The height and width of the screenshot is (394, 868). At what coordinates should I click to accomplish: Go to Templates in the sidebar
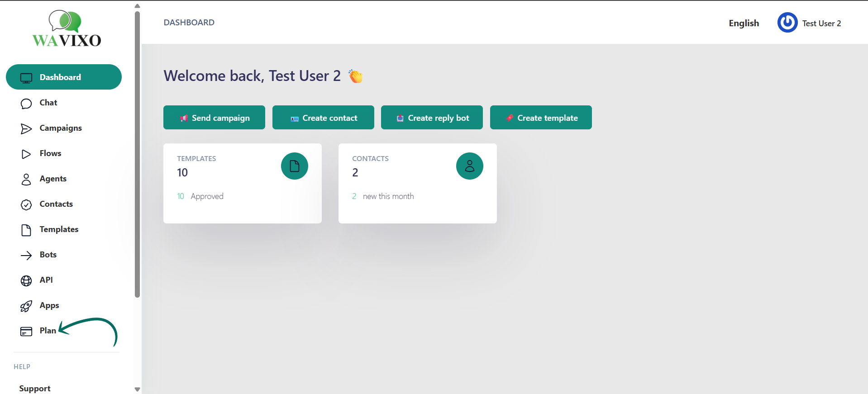click(59, 229)
